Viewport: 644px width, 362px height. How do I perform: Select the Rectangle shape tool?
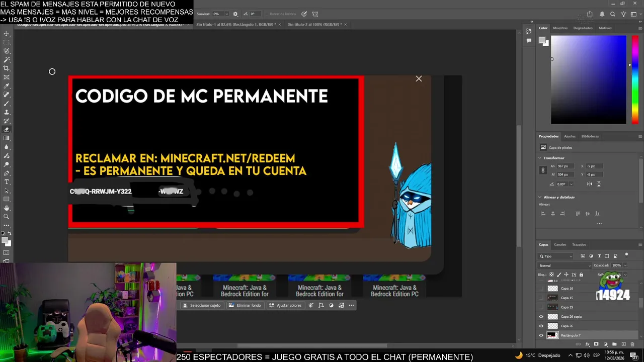click(7, 199)
